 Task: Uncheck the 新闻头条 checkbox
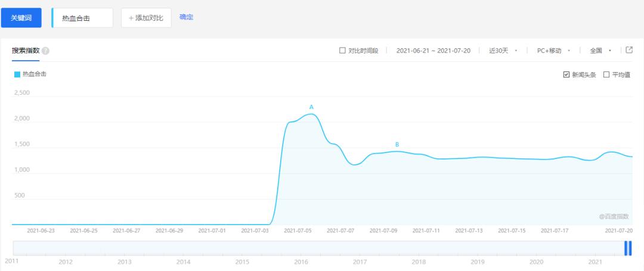tap(566, 74)
